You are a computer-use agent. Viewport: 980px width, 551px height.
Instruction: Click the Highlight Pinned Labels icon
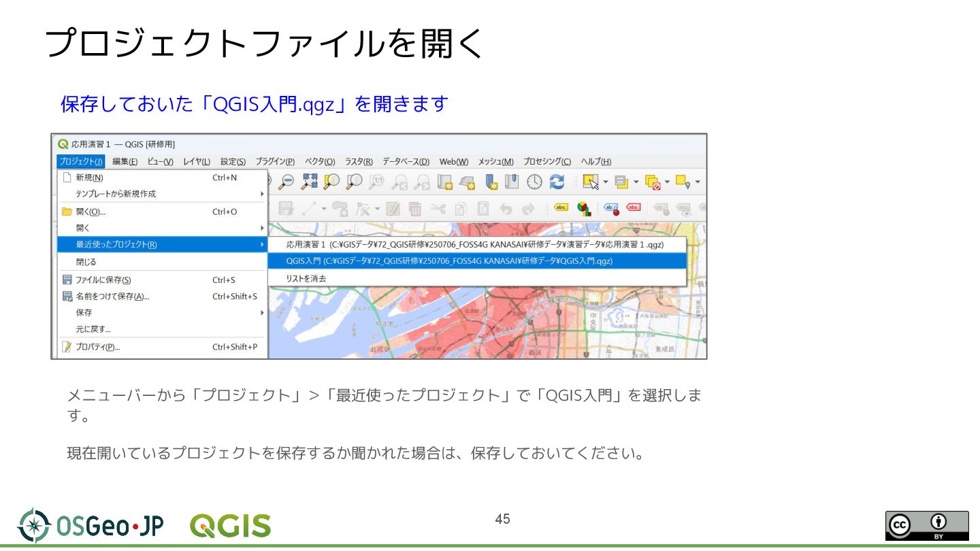pos(611,209)
